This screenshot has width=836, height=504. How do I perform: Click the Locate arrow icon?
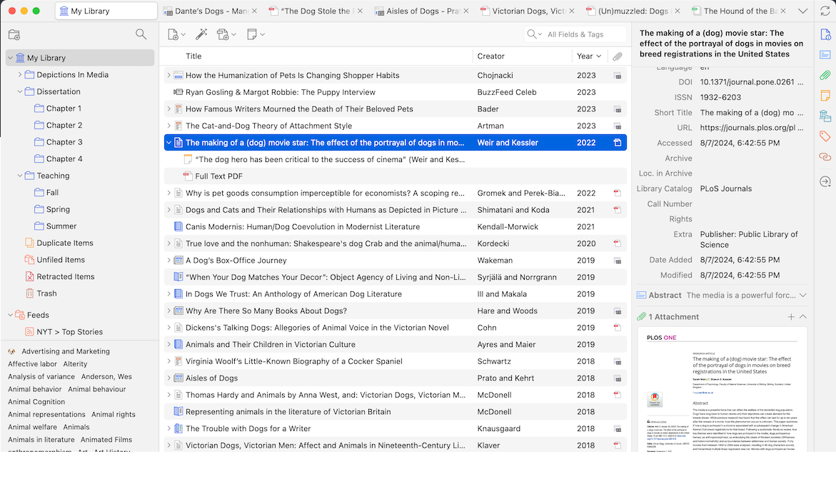click(825, 181)
